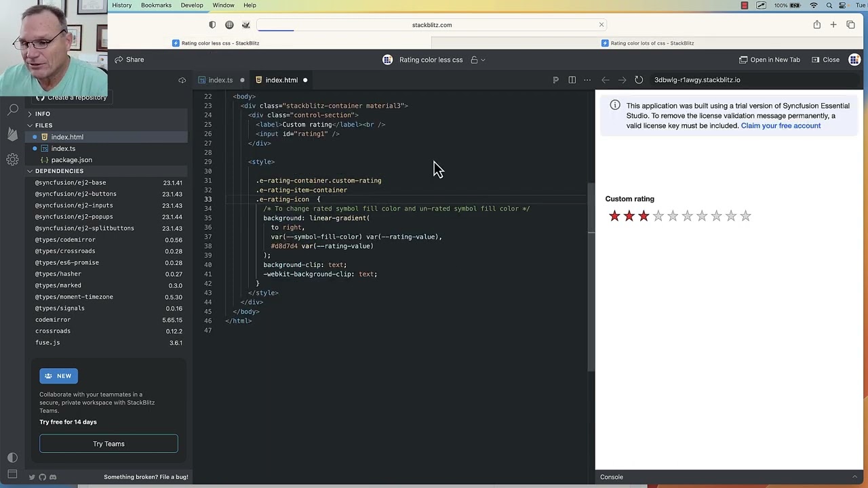Image resolution: width=868 pixels, height=488 pixels.
Task: Clear the Safari address bar
Action: coord(601,25)
